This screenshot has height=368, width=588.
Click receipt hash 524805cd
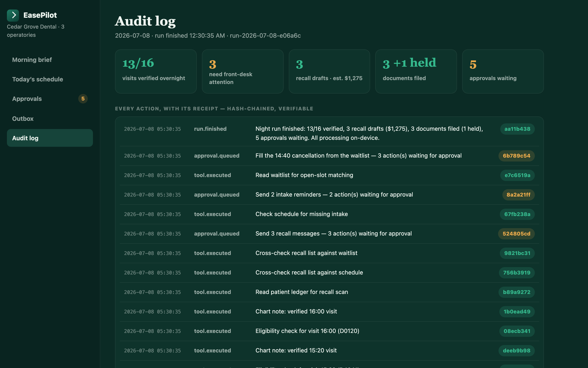[x=516, y=234]
